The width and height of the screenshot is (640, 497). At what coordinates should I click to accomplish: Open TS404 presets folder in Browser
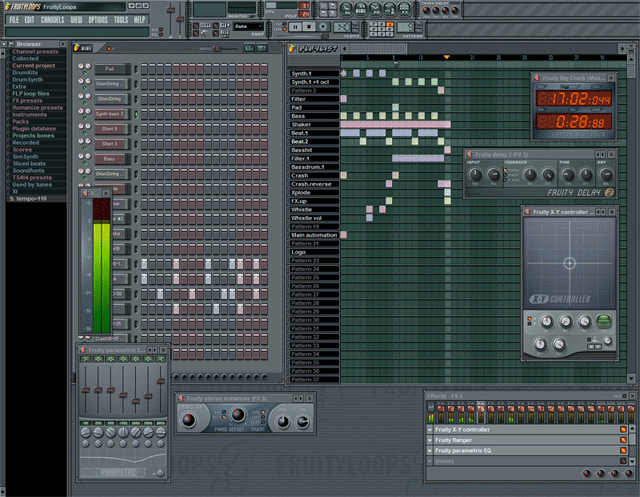click(32, 178)
